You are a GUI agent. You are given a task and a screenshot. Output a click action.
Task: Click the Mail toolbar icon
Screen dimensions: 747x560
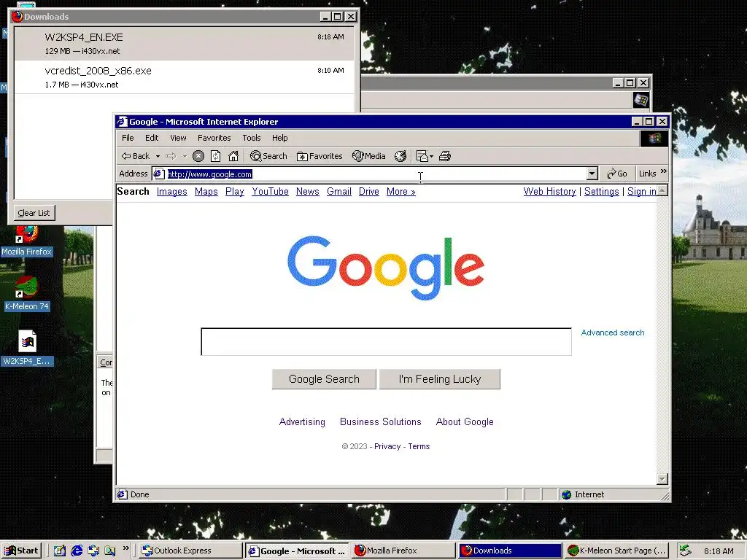tap(422, 156)
